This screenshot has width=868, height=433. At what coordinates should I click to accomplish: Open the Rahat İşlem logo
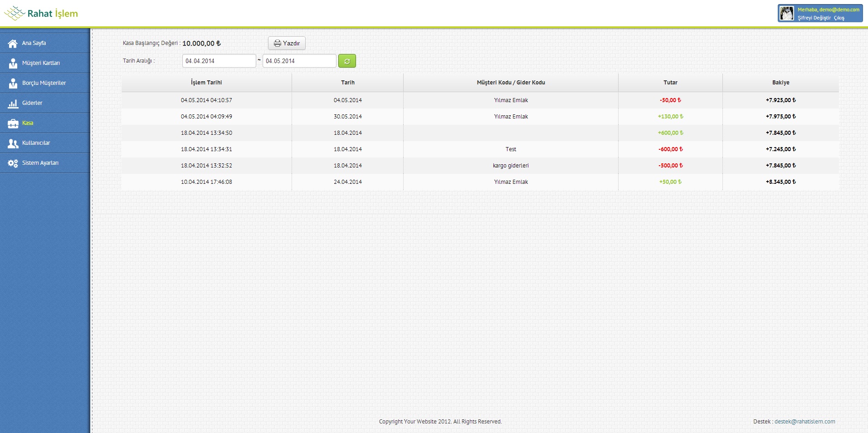tap(41, 14)
